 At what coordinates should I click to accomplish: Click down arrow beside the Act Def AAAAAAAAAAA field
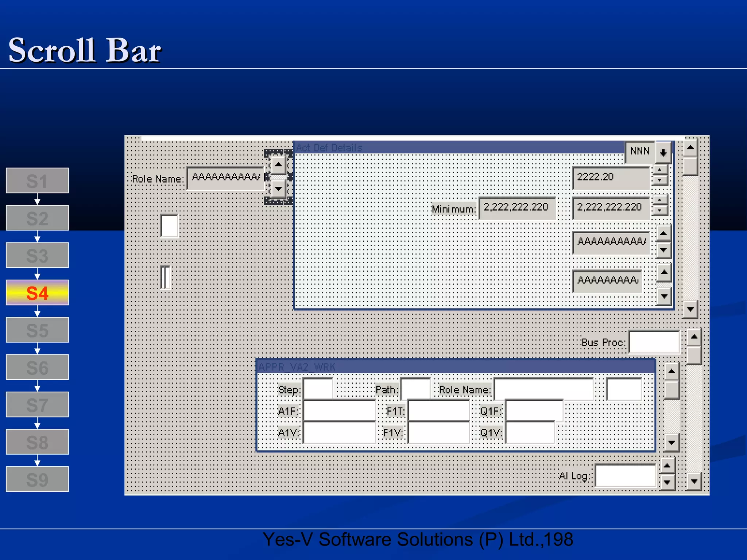click(x=664, y=250)
